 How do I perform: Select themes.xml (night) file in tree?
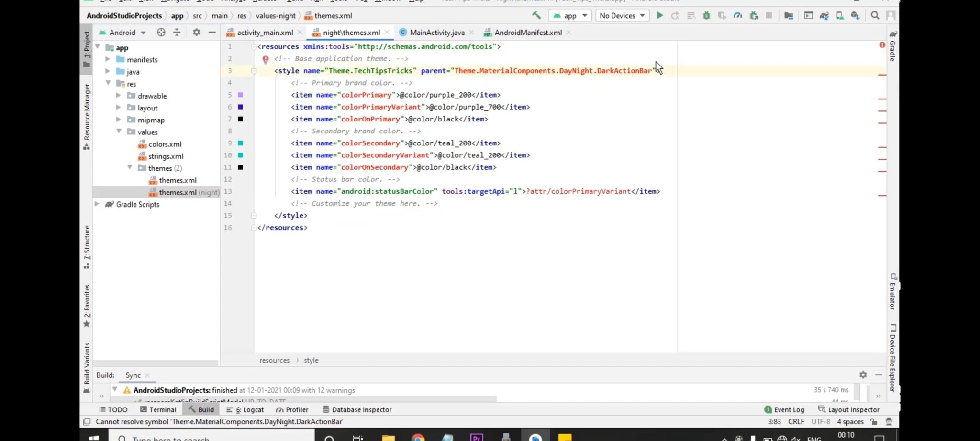[184, 192]
